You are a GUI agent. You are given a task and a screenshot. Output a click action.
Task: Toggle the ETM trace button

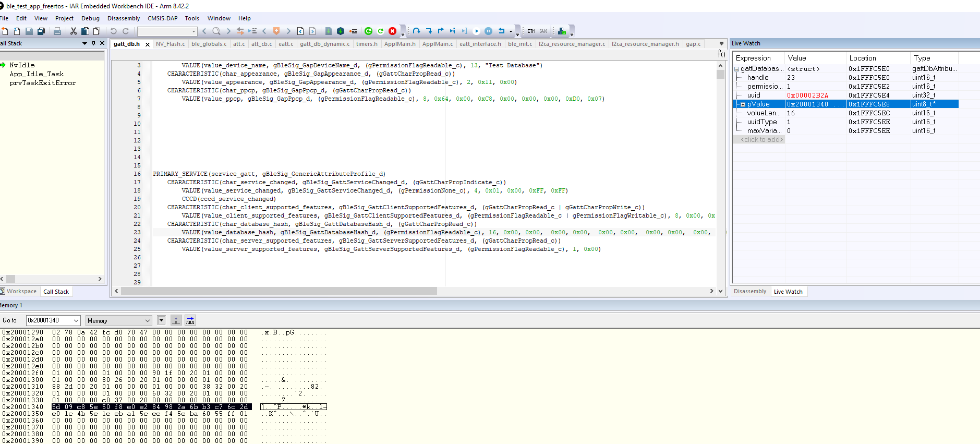click(x=531, y=31)
